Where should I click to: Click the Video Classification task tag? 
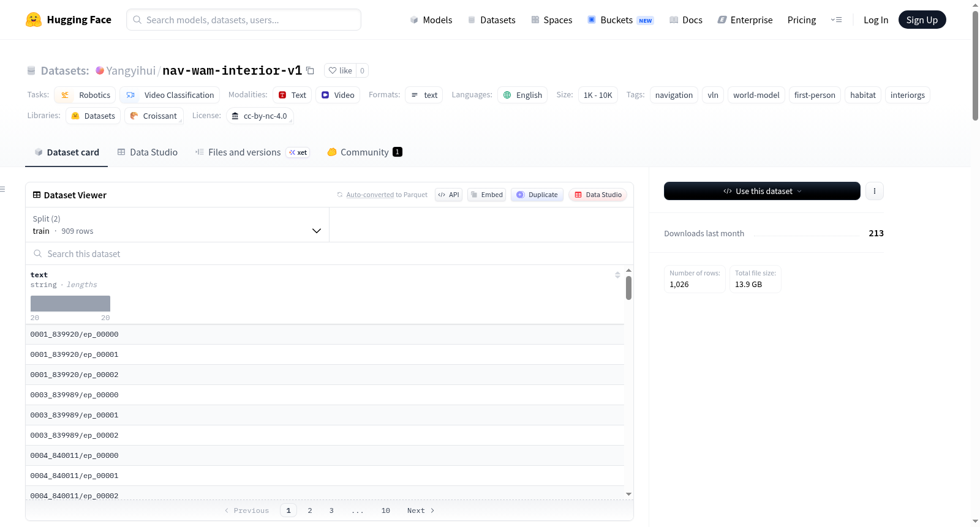(x=170, y=95)
